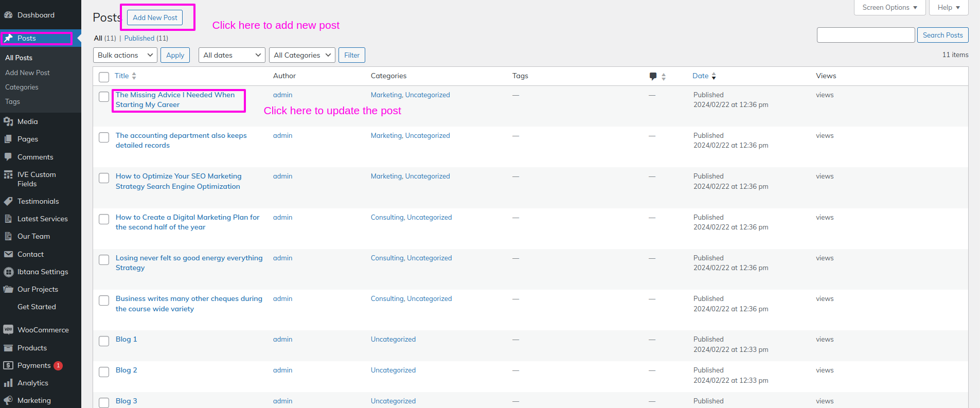Image resolution: width=980 pixels, height=408 pixels.
Task: Tick the select-all checkbox in table header
Action: coord(104,77)
